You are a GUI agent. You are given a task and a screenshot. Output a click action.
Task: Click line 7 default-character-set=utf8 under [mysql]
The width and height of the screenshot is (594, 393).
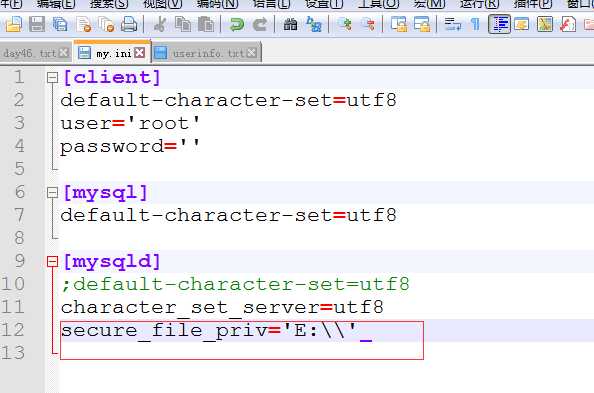(228, 216)
